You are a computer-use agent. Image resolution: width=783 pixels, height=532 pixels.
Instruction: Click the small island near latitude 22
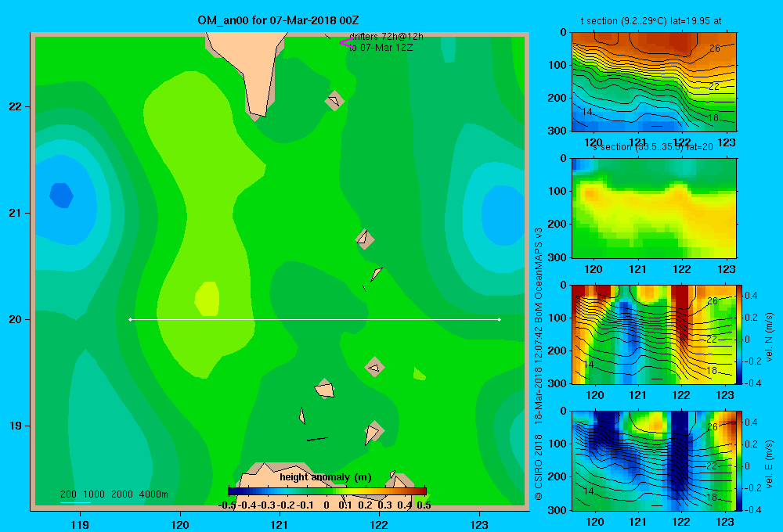[334, 100]
